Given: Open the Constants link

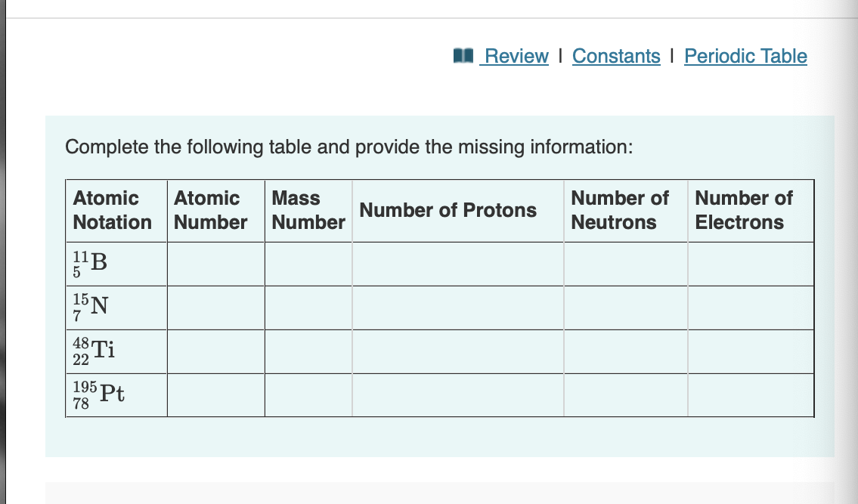Looking at the screenshot, I should pos(616,56).
